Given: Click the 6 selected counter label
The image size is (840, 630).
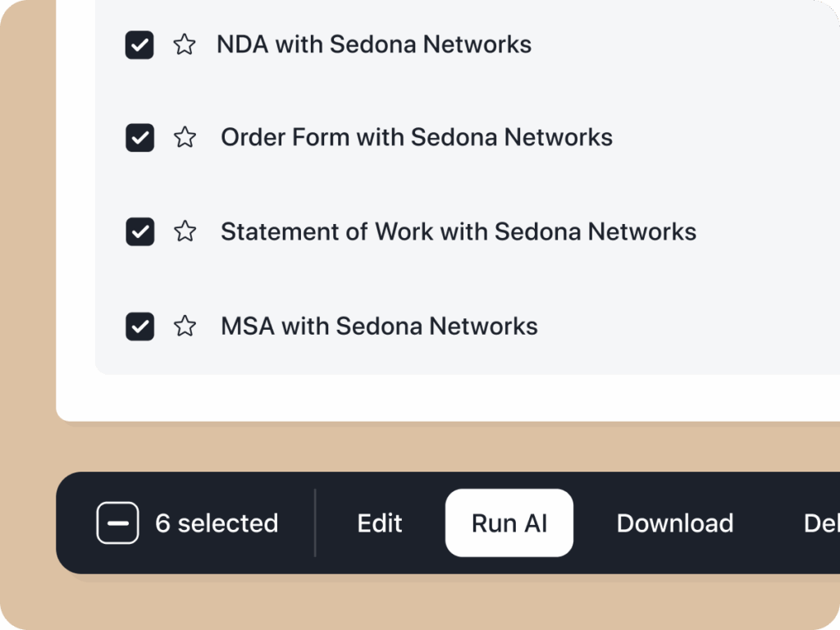Looking at the screenshot, I should pos(217,523).
